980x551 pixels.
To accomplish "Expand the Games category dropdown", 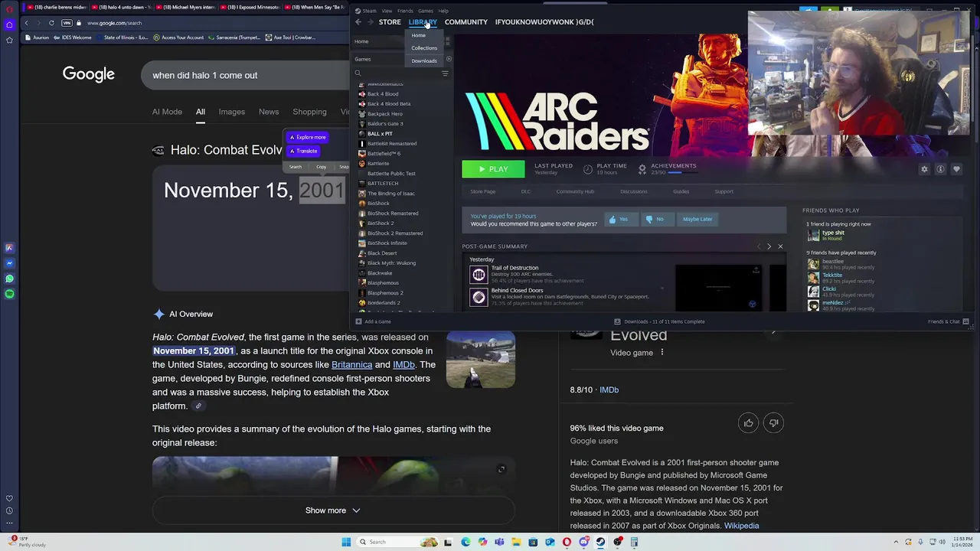I will pyautogui.click(x=449, y=59).
